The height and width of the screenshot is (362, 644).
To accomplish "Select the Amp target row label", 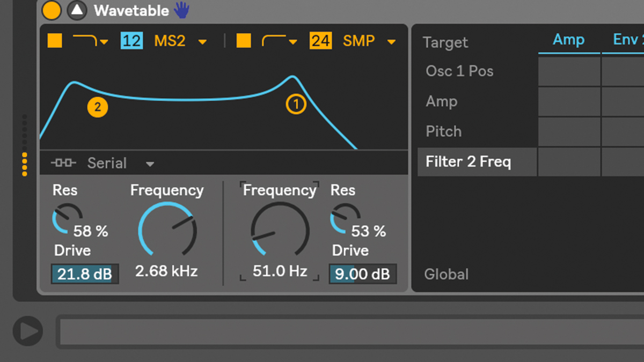I will pyautogui.click(x=442, y=101).
